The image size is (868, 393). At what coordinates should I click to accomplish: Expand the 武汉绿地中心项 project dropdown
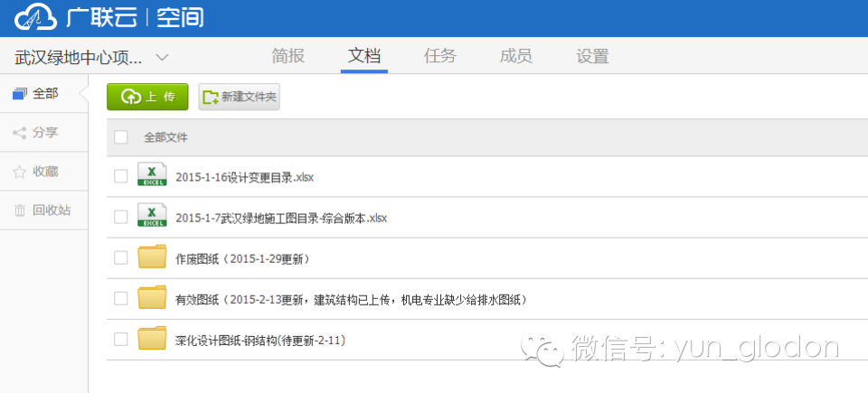click(x=162, y=57)
